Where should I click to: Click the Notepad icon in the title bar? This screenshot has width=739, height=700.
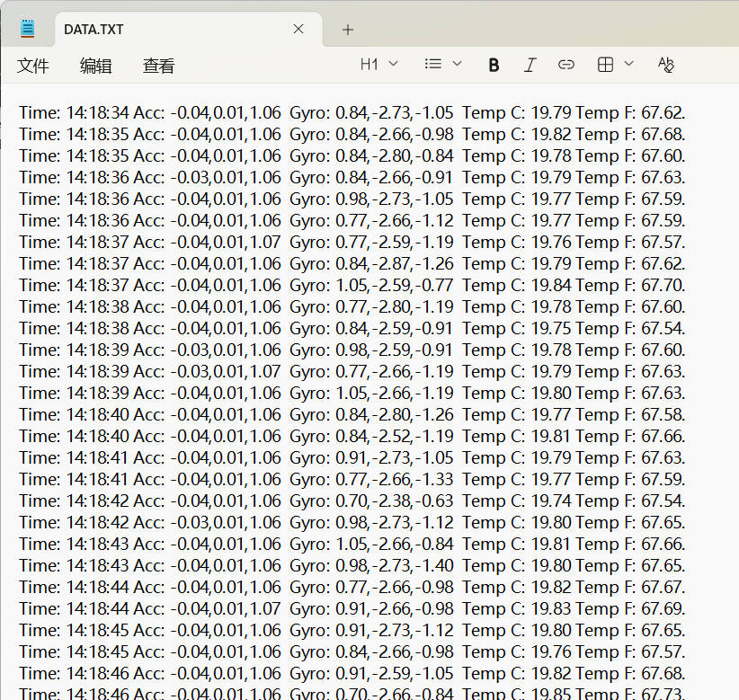pyautogui.click(x=27, y=27)
